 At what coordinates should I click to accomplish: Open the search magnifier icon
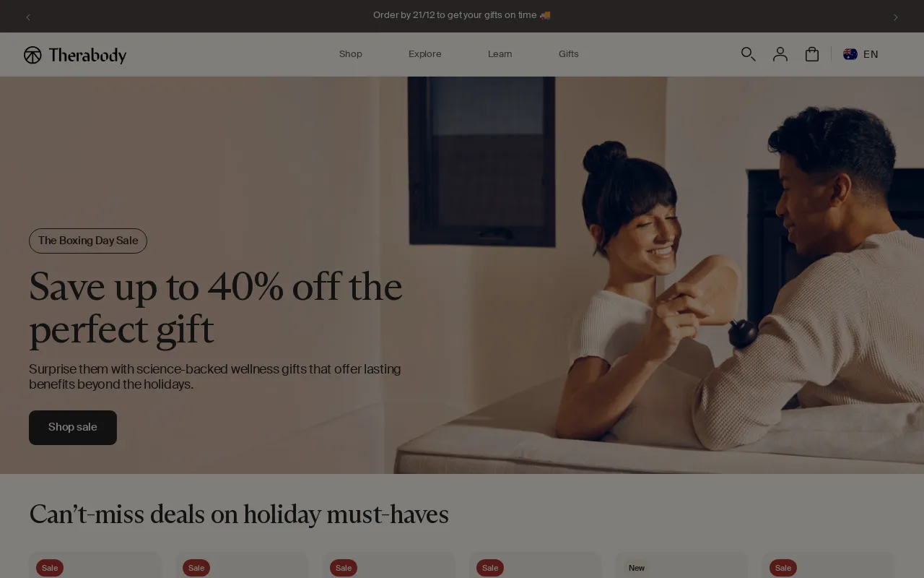pos(748,54)
